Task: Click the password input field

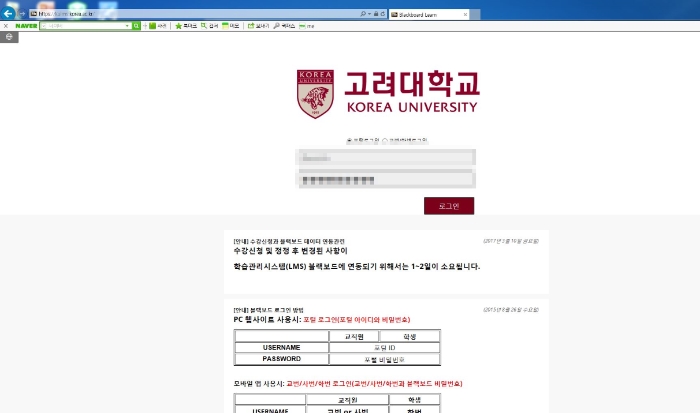Action: tap(386, 180)
